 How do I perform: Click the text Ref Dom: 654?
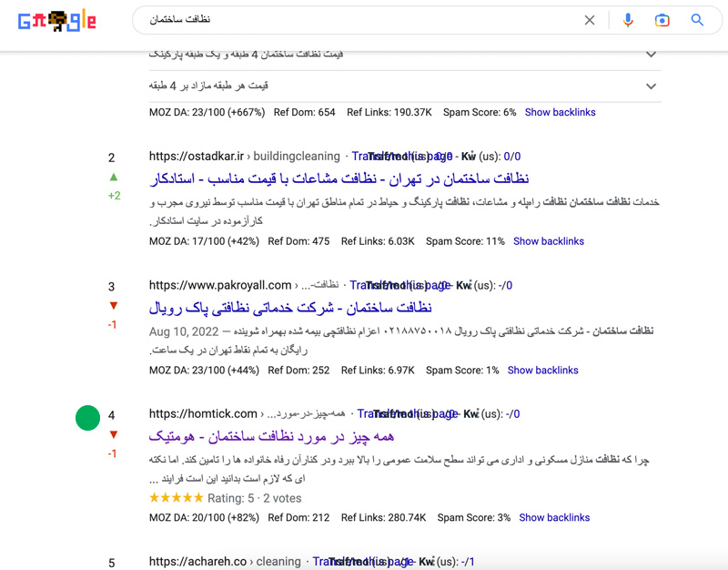click(x=305, y=112)
